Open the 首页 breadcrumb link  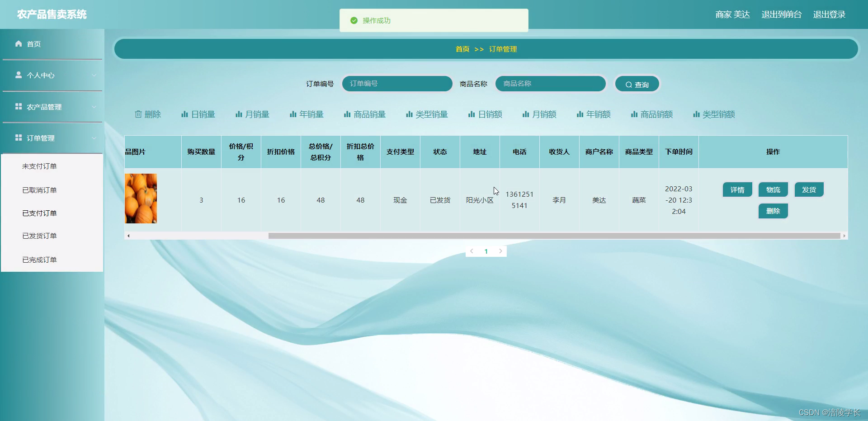pos(462,49)
